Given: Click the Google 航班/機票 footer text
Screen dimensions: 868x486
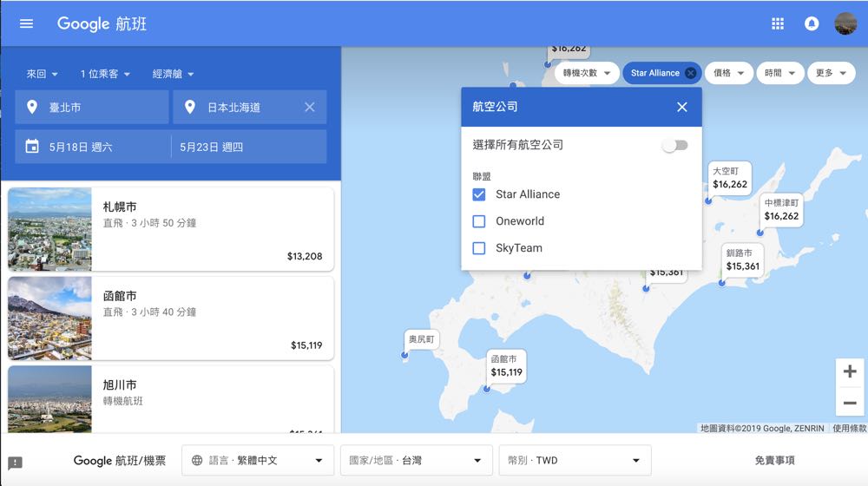Looking at the screenshot, I should [120, 461].
